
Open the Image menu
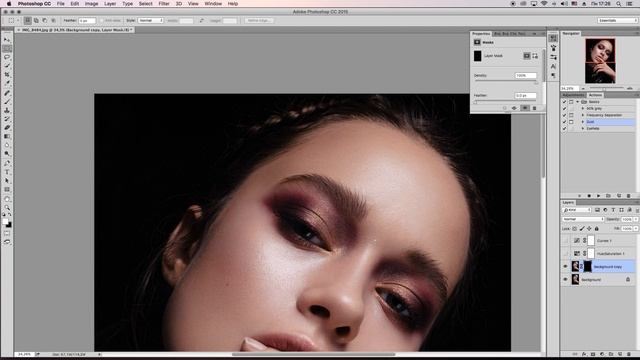(x=91, y=4)
